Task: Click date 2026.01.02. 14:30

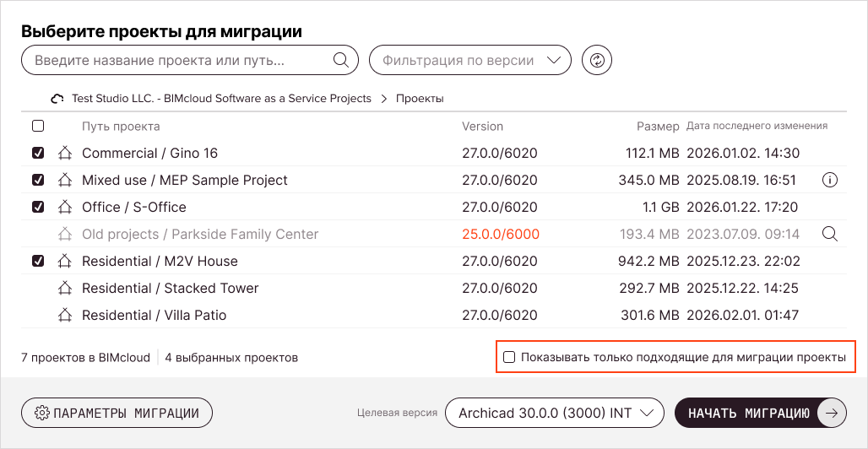Action: click(743, 154)
